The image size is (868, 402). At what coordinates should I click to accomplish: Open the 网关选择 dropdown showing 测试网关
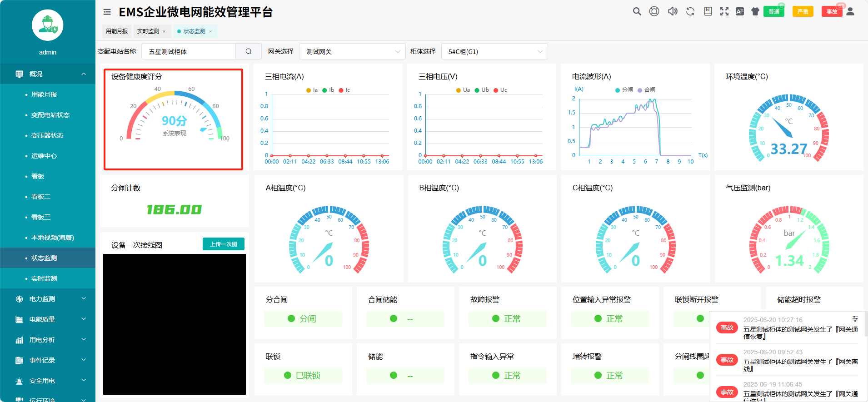352,51
